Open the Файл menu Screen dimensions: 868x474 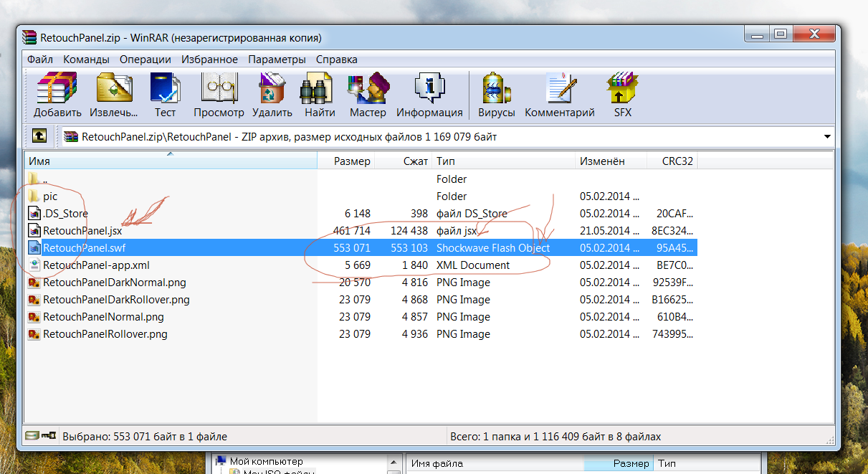[40, 60]
